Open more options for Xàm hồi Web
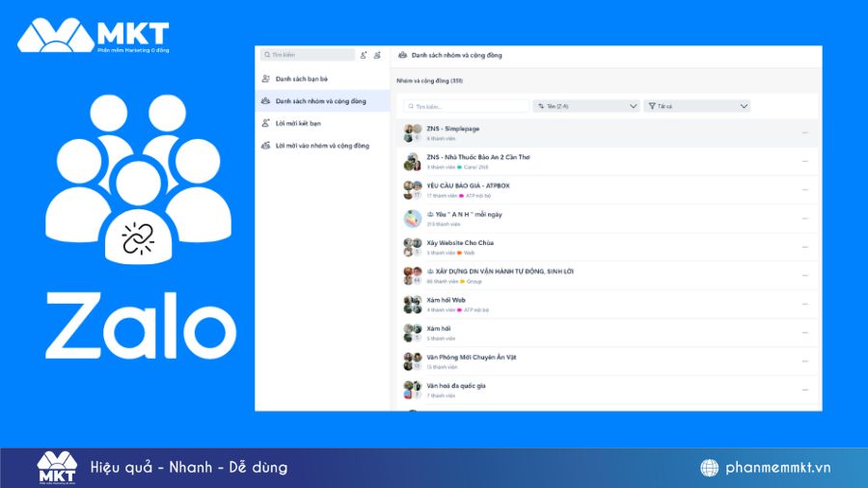Image resolution: width=868 pixels, height=488 pixels. pos(805,305)
